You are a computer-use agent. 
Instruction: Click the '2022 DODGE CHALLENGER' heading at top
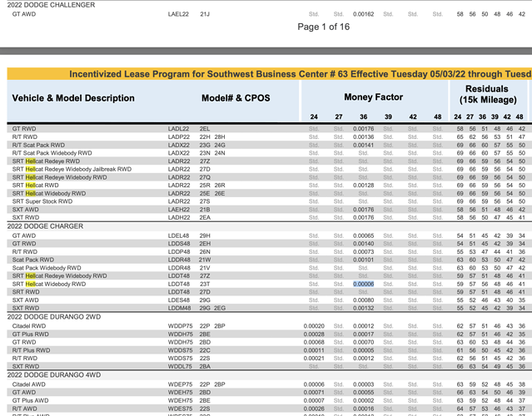coord(52,5)
